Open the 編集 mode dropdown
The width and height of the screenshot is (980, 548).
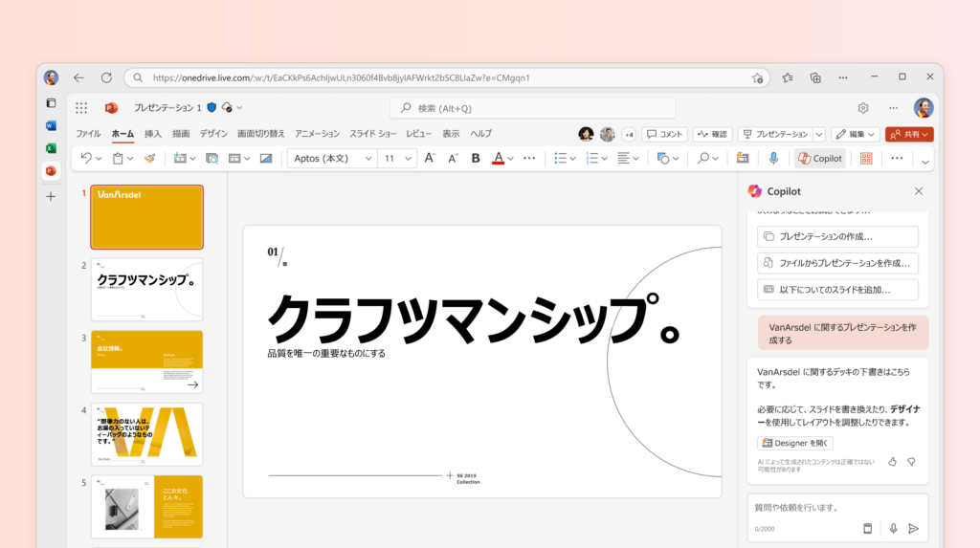(855, 134)
